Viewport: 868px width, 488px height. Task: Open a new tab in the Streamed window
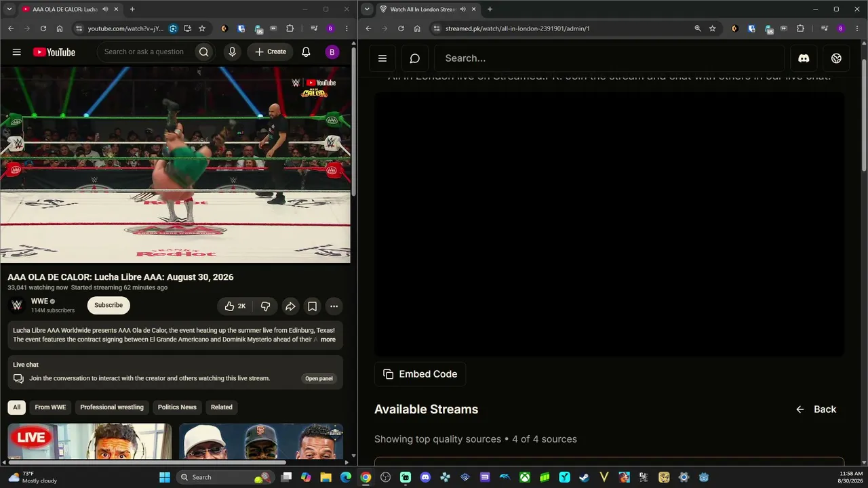[490, 9]
